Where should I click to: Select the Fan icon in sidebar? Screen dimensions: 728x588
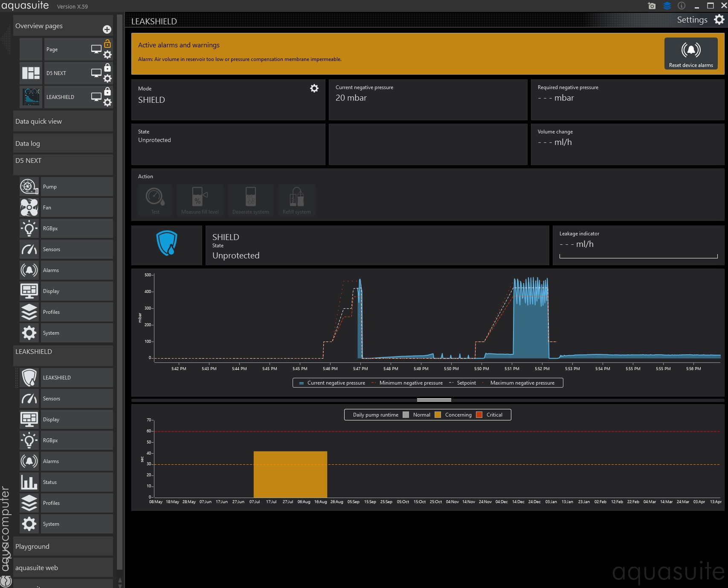29,208
